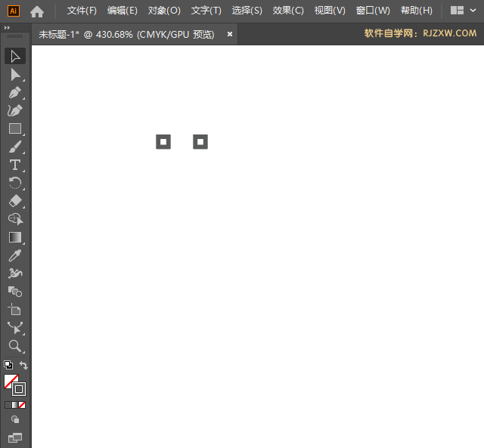This screenshot has width=484, height=448.
Task: Click the toolbar drag grip handle
Action: (15, 36)
